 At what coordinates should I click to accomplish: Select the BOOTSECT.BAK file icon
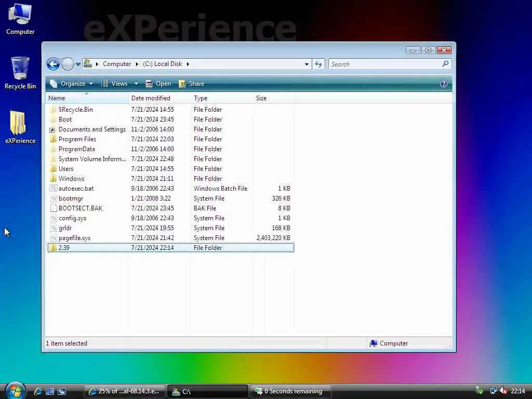pos(53,208)
